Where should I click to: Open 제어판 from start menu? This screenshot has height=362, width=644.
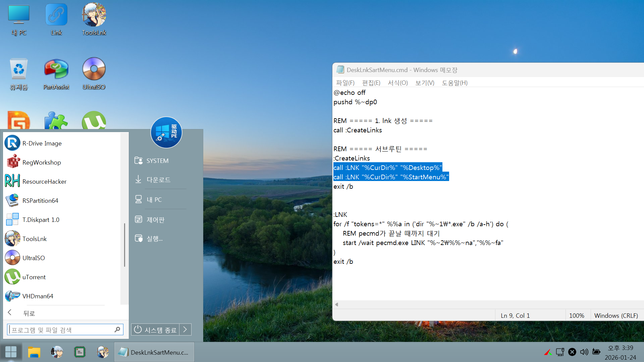click(155, 220)
